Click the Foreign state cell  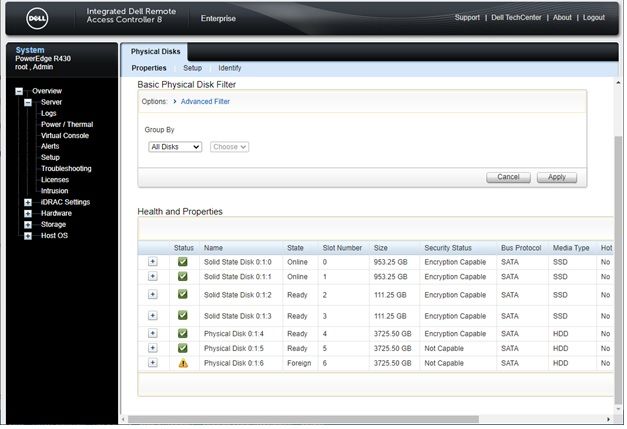[x=299, y=363]
